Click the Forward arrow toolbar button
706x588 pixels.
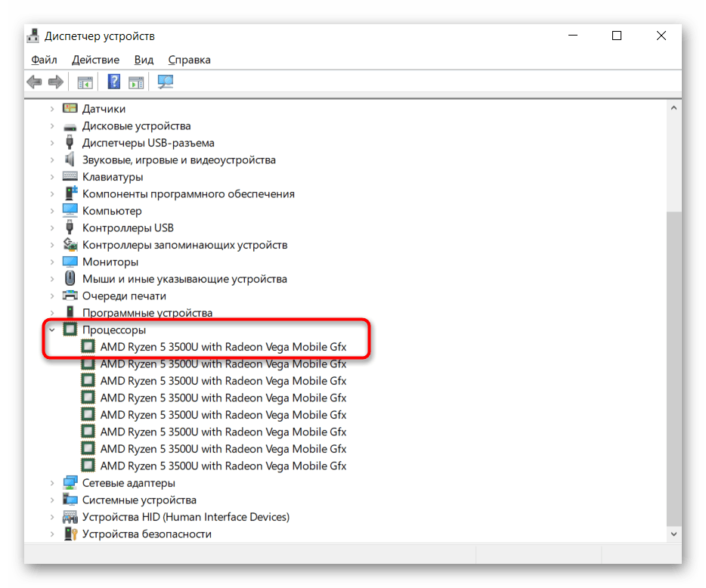click(x=54, y=82)
